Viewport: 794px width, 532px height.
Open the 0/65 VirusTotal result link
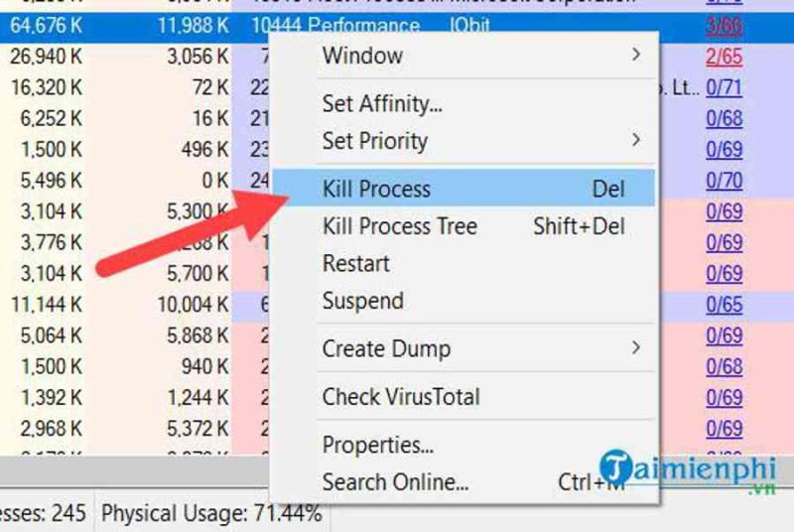[725, 305]
